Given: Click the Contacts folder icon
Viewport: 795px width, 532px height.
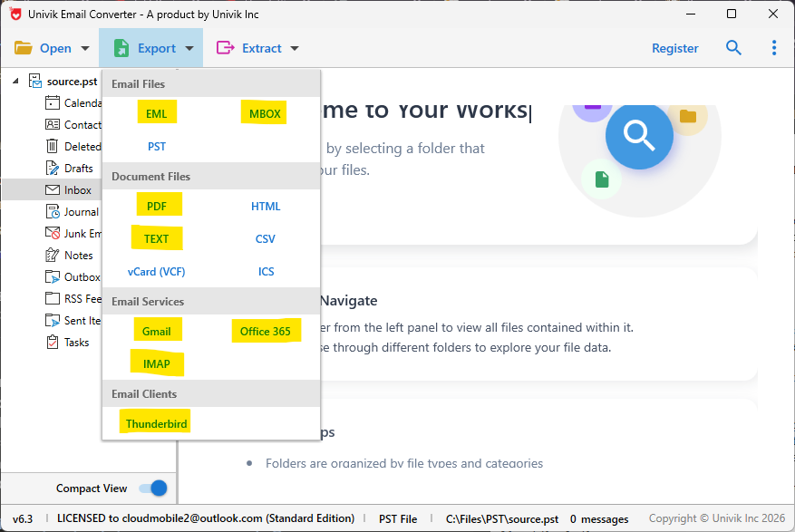Looking at the screenshot, I should tap(53, 125).
